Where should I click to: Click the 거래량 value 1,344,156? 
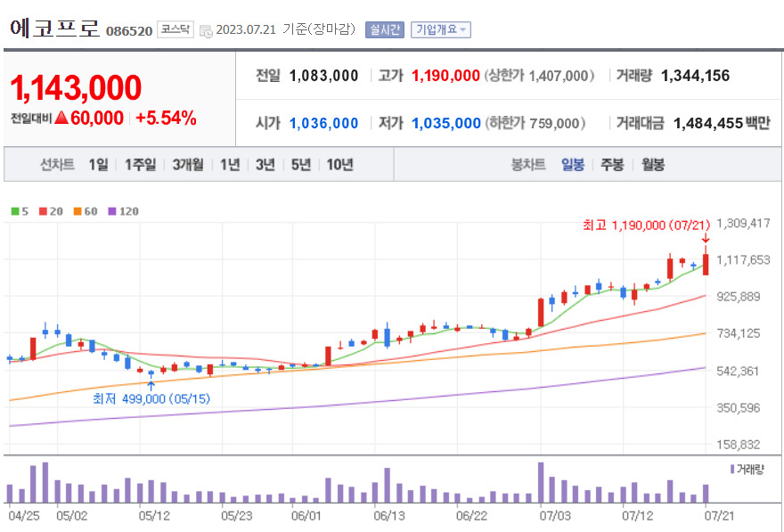coord(695,76)
